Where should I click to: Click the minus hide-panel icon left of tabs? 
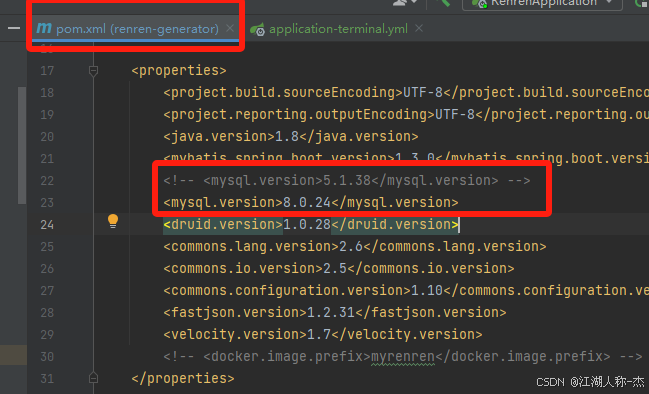pos(14,28)
